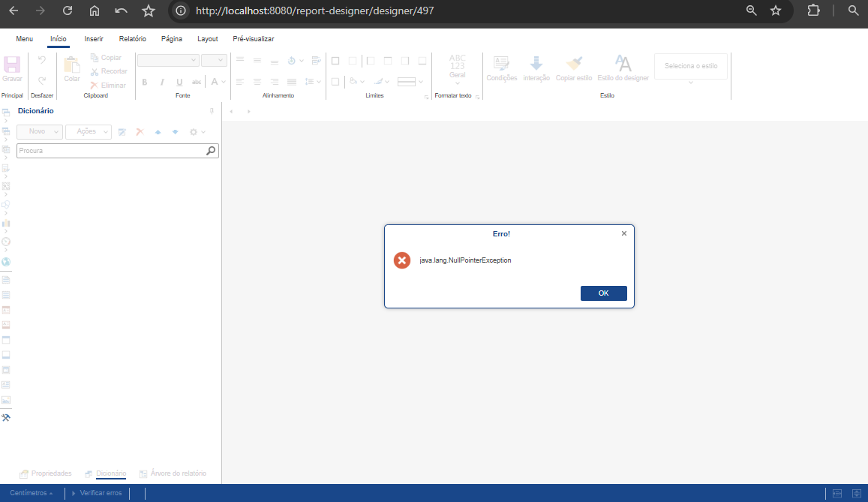Open the text rotation angle dropdown

tap(296, 60)
